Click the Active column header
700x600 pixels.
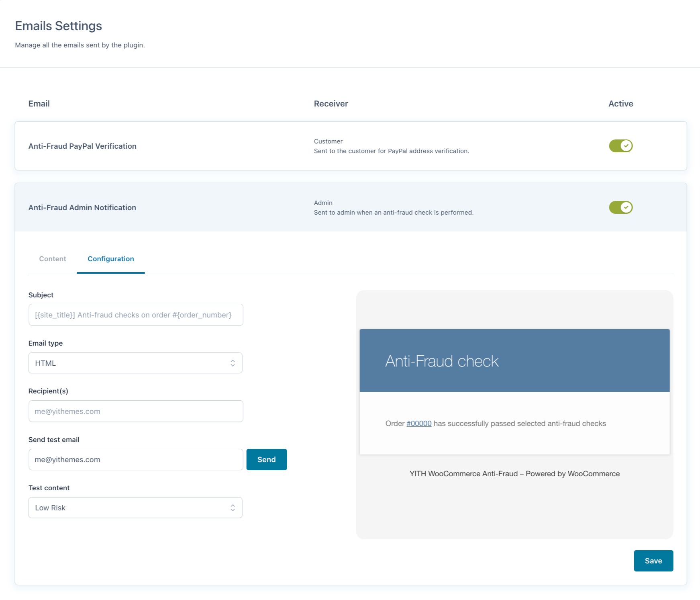click(620, 104)
